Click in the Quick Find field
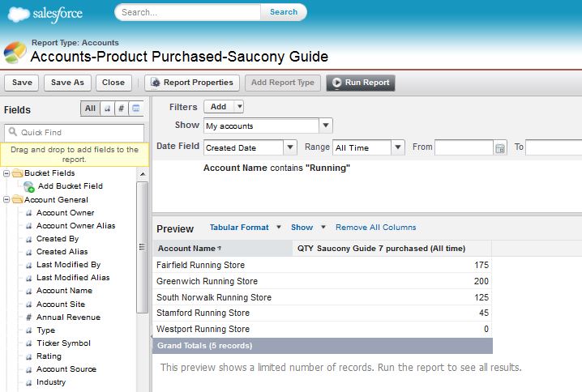The height and width of the screenshot is (392, 582). click(x=75, y=132)
